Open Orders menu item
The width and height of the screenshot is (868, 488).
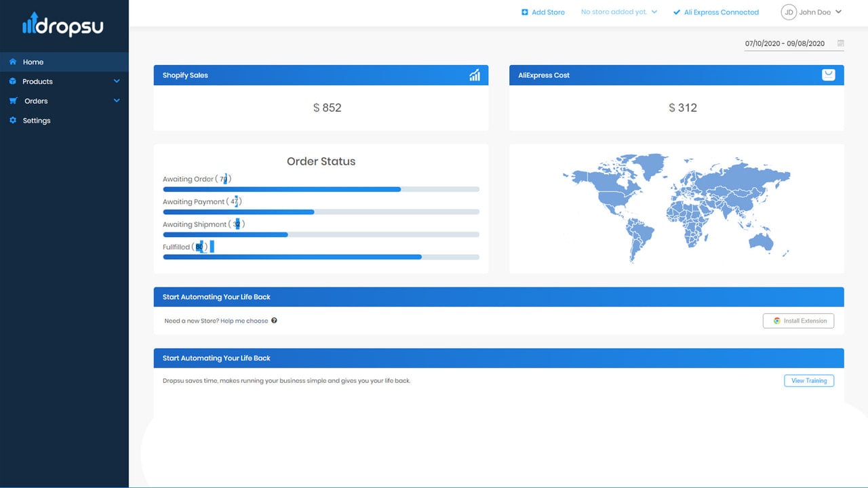pos(64,101)
